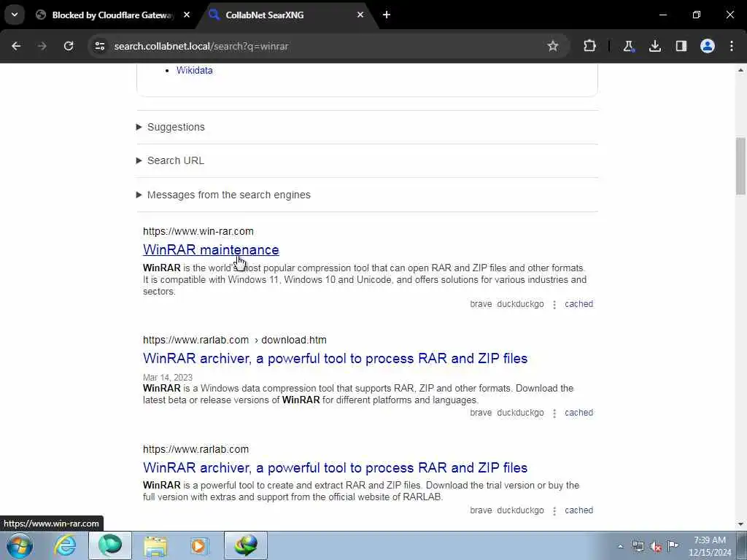Open site information icon in address bar
The width and height of the screenshot is (747, 560).
pos(99,46)
